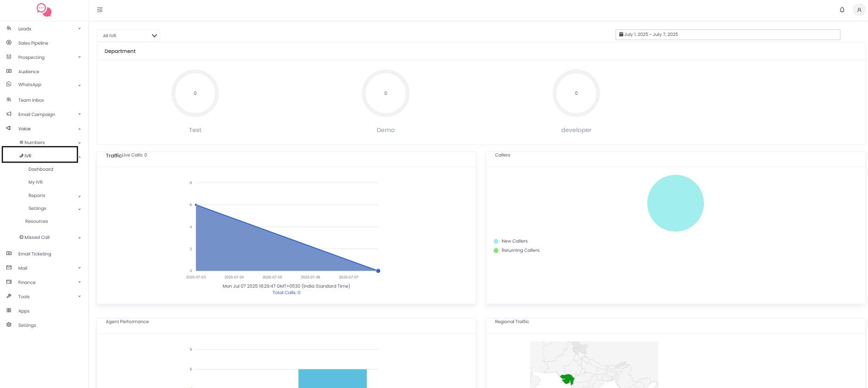Click the Email Ticketing sidebar icon
This screenshot has width=868, height=388.
coord(9,254)
